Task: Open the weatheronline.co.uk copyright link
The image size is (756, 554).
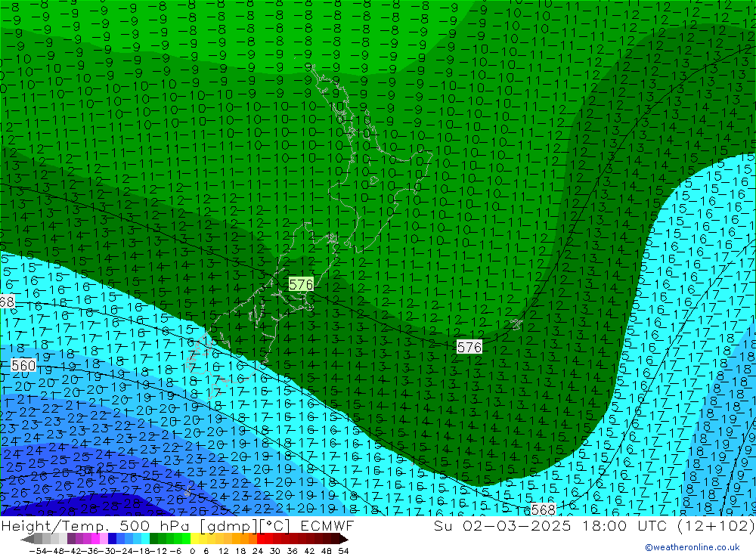Action: [692, 547]
